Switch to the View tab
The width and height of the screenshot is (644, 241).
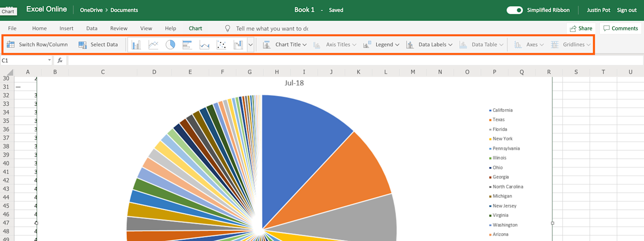tap(146, 29)
